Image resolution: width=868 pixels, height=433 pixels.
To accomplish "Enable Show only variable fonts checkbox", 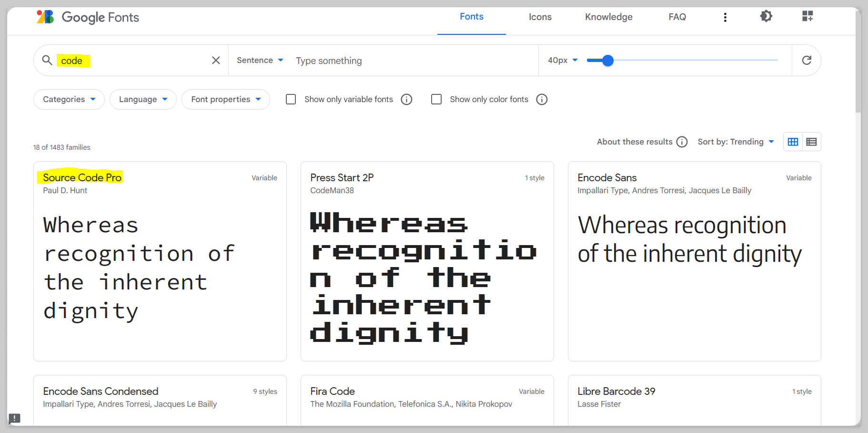I will (x=291, y=99).
